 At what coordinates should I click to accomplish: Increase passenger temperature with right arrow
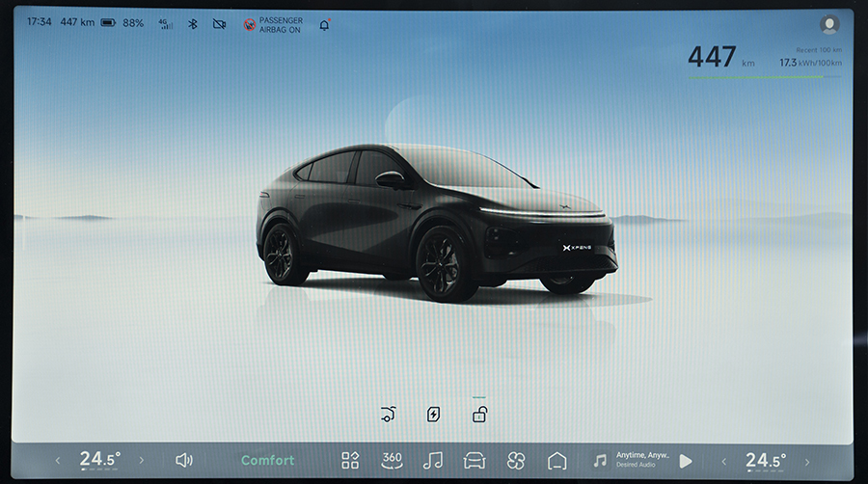coord(807,461)
